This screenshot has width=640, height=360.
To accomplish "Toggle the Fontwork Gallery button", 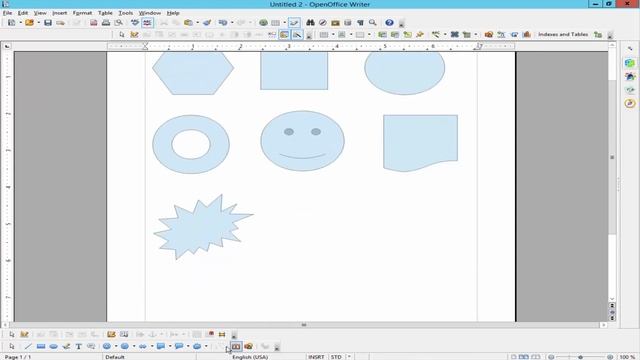I will 236,347.
